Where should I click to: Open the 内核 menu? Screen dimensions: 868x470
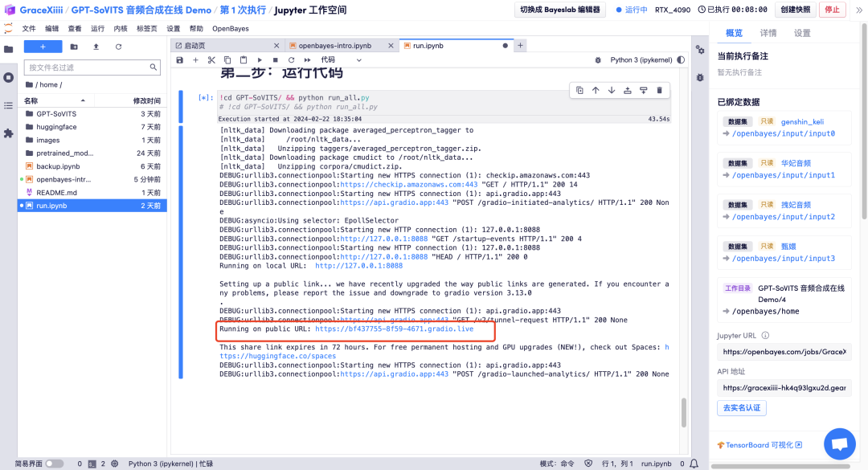(x=121, y=29)
